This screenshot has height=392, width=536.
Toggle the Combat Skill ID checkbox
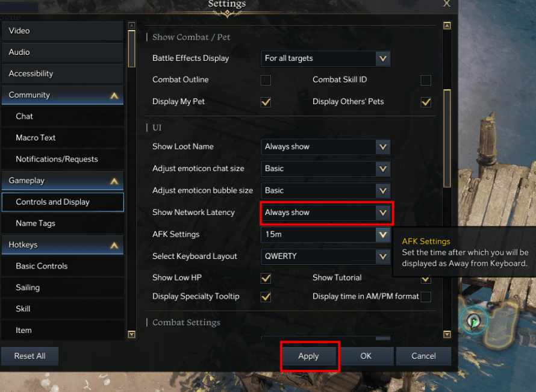pyautogui.click(x=426, y=80)
